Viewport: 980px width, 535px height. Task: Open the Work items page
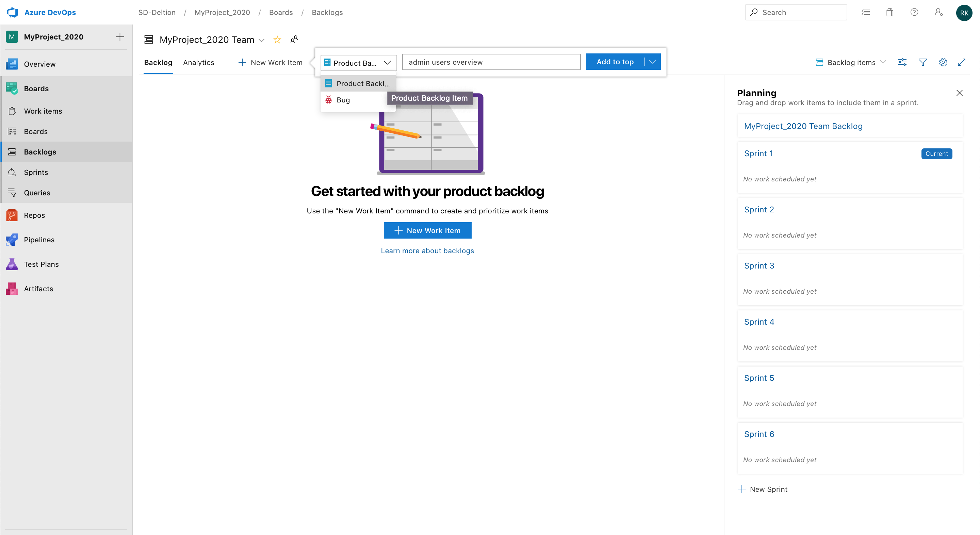tap(66, 111)
